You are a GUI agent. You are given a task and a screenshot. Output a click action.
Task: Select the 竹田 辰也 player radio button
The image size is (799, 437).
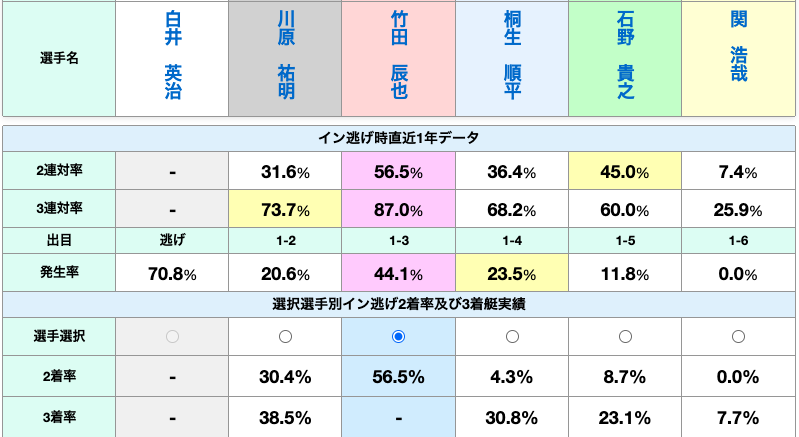tap(398, 337)
